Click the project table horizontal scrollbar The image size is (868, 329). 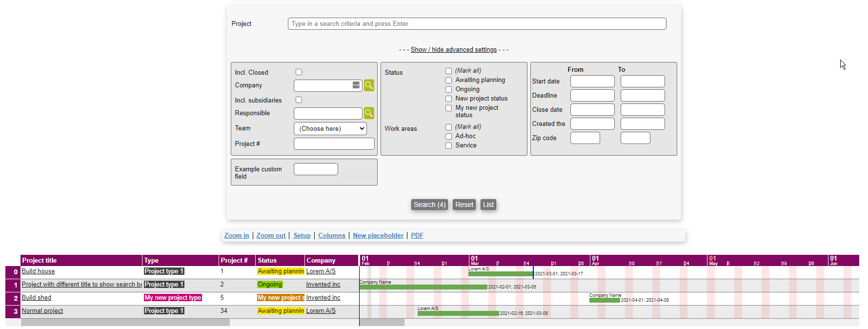coord(125,323)
